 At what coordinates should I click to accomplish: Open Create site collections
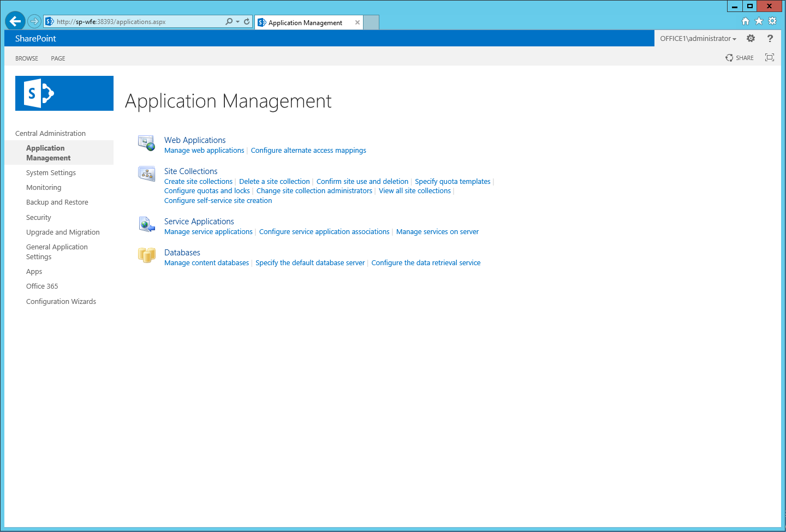[198, 182]
